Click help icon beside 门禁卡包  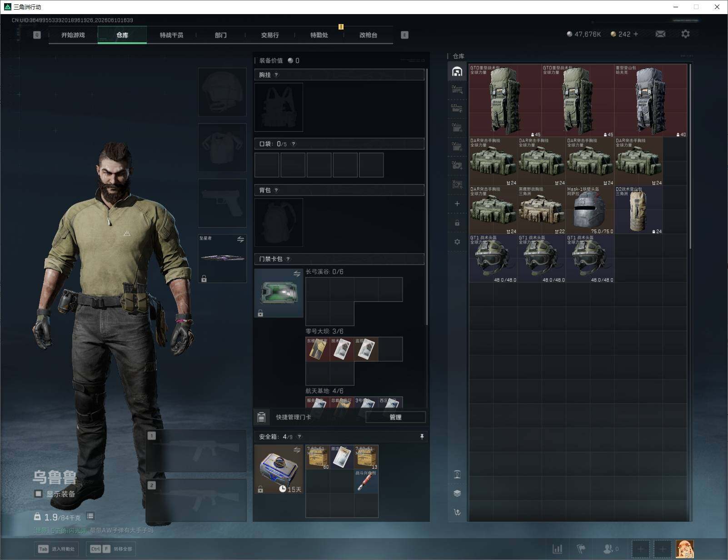(x=288, y=259)
